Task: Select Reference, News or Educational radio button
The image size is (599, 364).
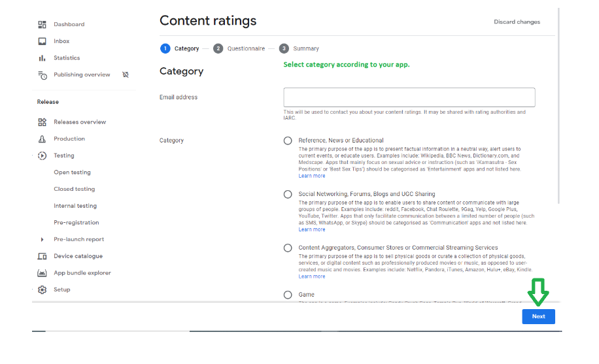Action: (288, 141)
